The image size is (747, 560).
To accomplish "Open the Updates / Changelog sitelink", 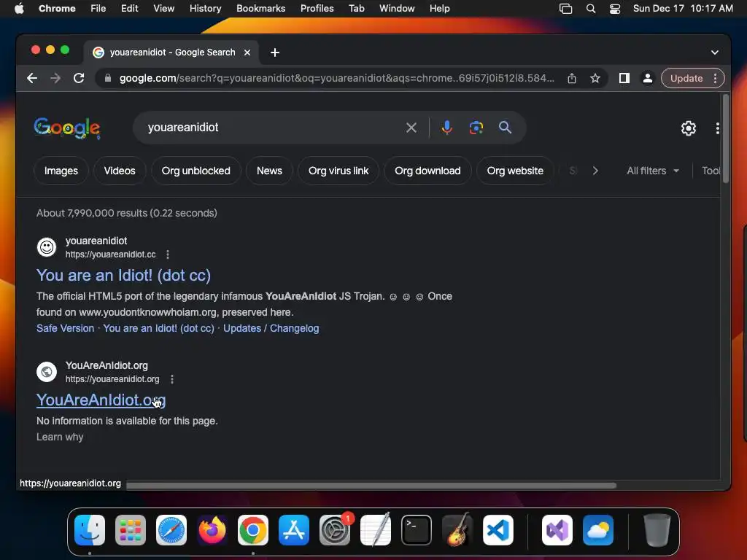I will tap(271, 328).
